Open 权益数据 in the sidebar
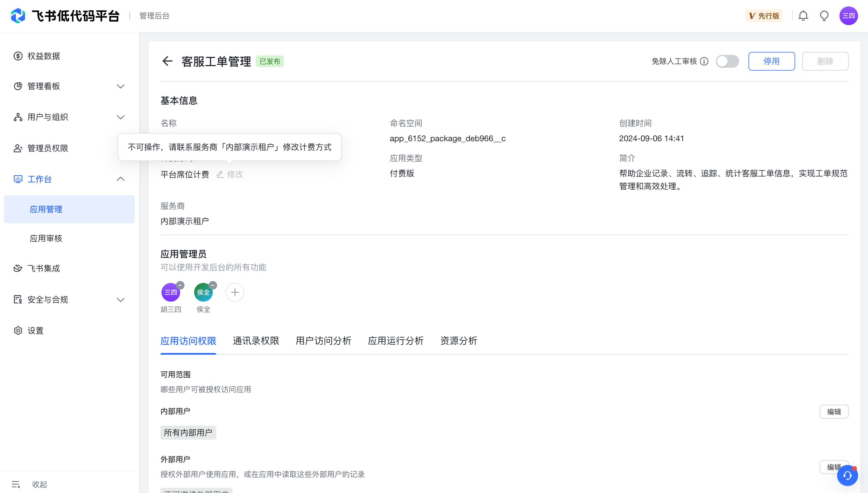Viewport: 868px width, 493px height. point(69,56)
